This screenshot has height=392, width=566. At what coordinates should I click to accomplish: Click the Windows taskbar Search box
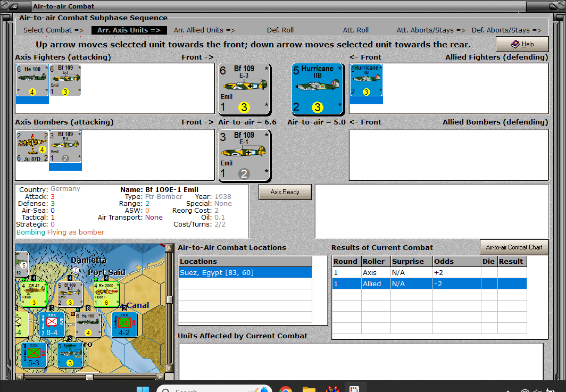click(214, 389)
